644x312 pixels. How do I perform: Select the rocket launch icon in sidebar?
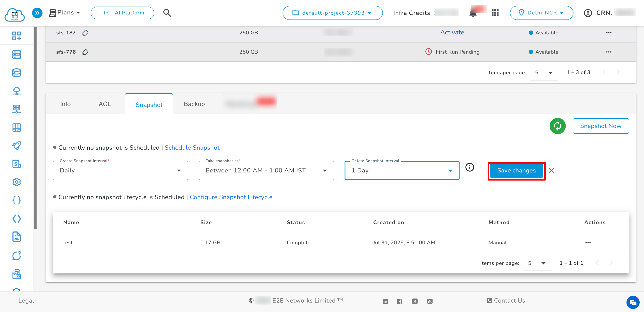pyautogui.click(x=16, y=146)
